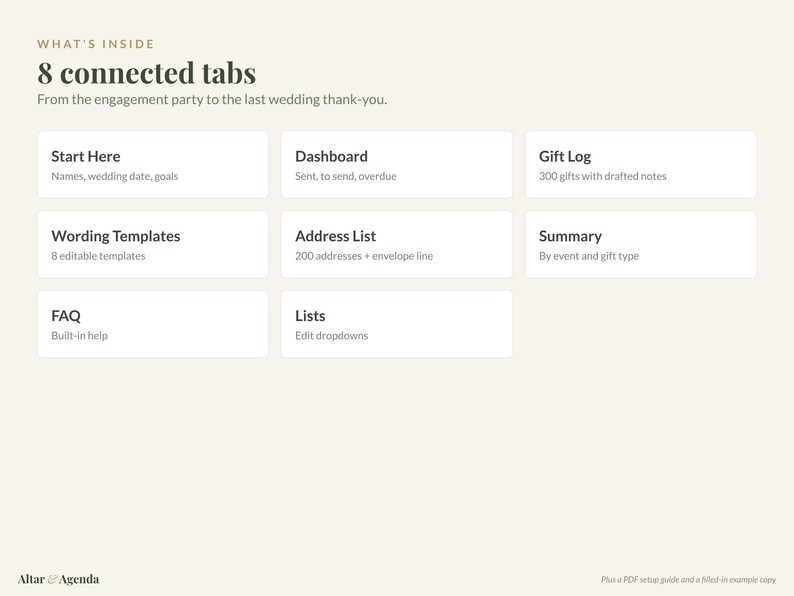Viewport: 794px width, 596px height.
Task: Open the Lists card
Action: [397, 324]
